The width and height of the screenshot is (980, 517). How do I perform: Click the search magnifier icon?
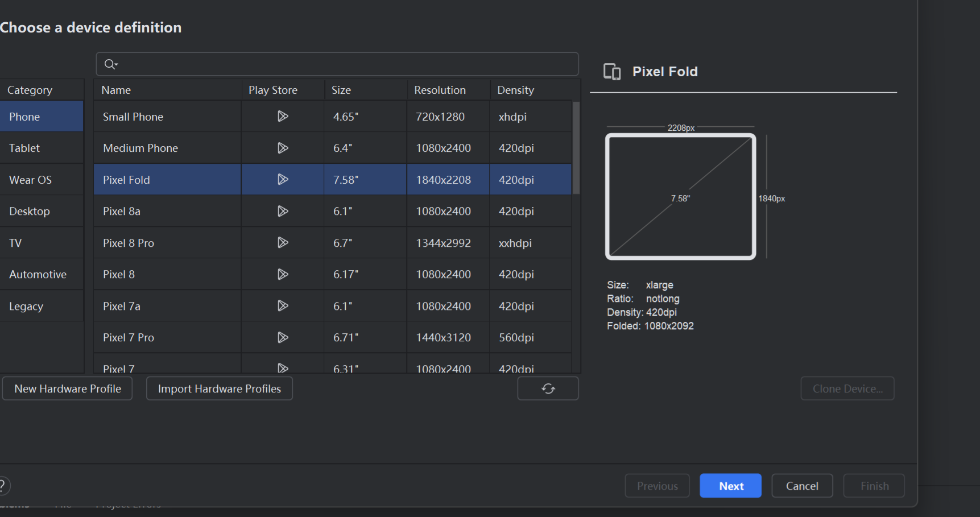coord(111,64)
